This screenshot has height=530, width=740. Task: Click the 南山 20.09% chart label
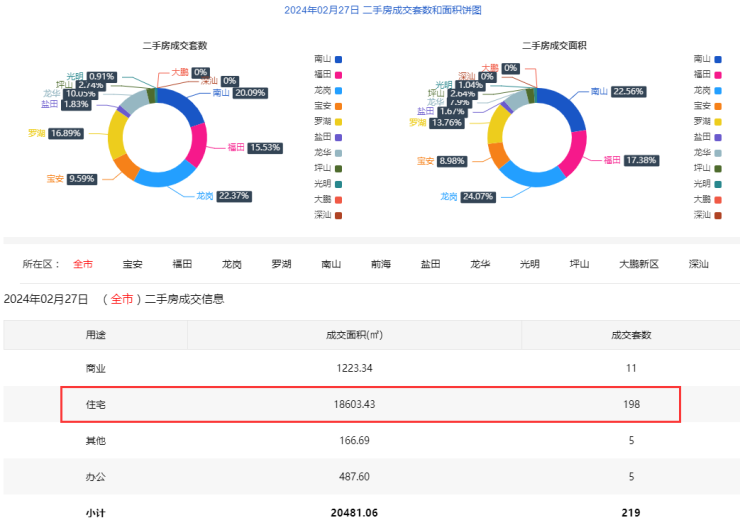(240, 93)
